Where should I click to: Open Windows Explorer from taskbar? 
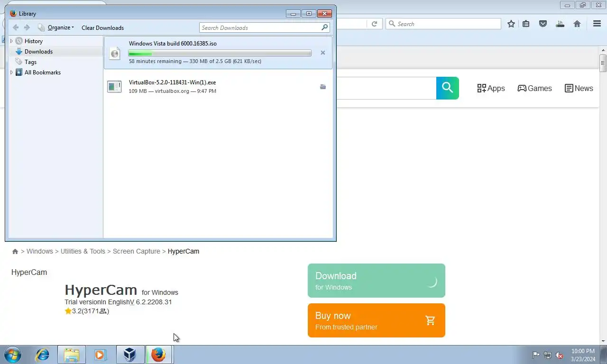72,355
